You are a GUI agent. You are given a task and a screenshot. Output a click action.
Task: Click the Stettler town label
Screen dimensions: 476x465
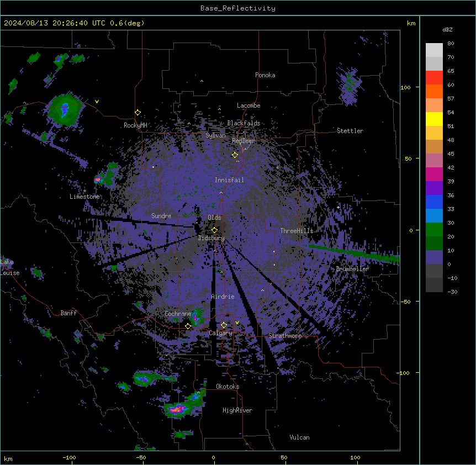[350, 131]
